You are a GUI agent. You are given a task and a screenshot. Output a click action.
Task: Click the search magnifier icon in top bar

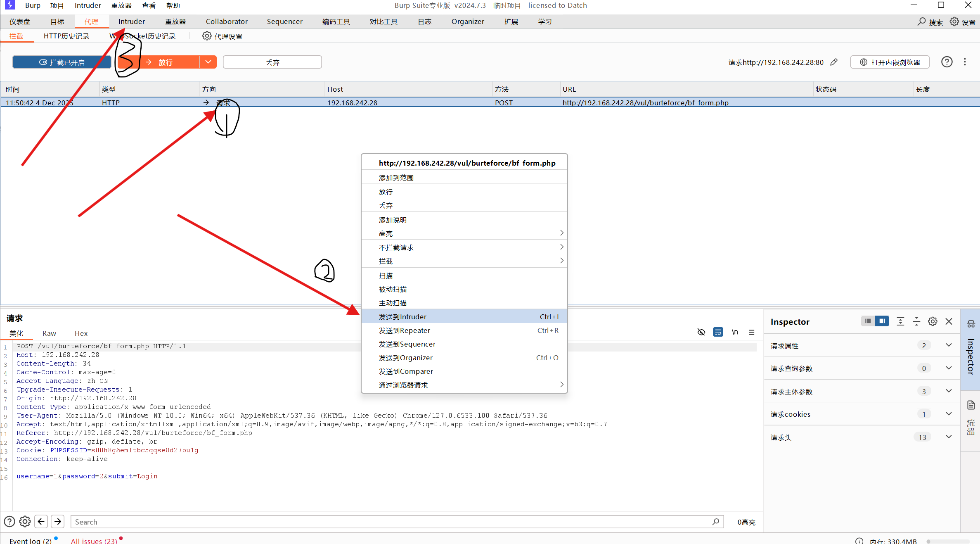tap(921, 21)
